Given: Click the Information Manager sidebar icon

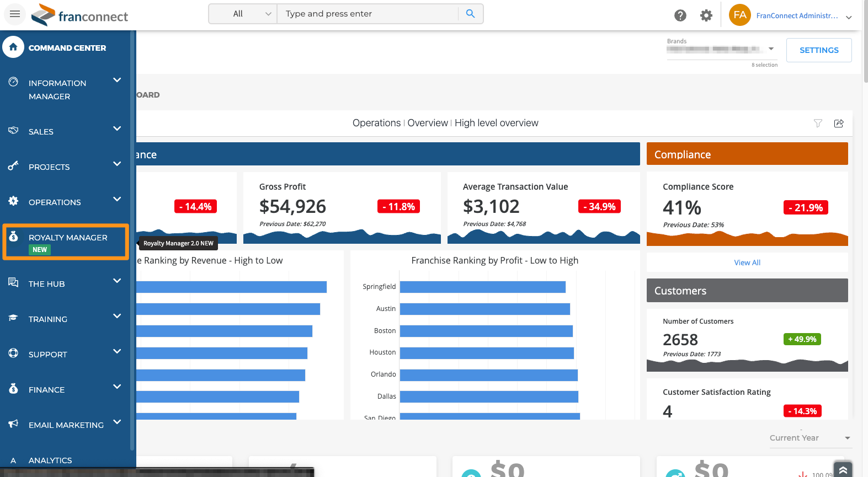Looking at the screenshot, I should 13,82.
